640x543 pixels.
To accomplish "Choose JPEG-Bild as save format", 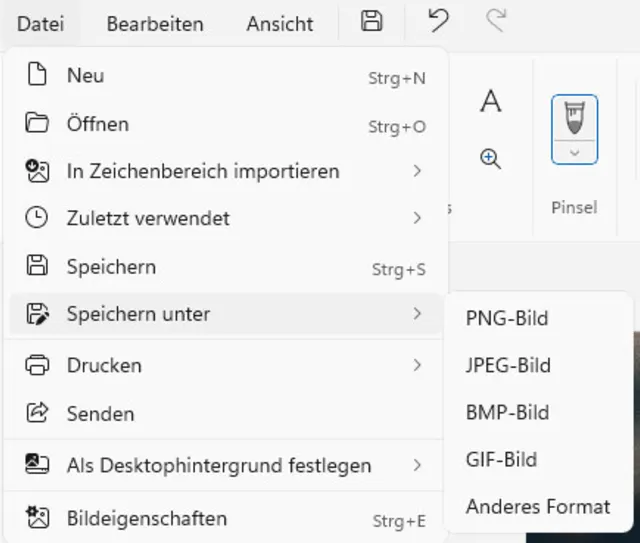I will (x=508, y=365).
